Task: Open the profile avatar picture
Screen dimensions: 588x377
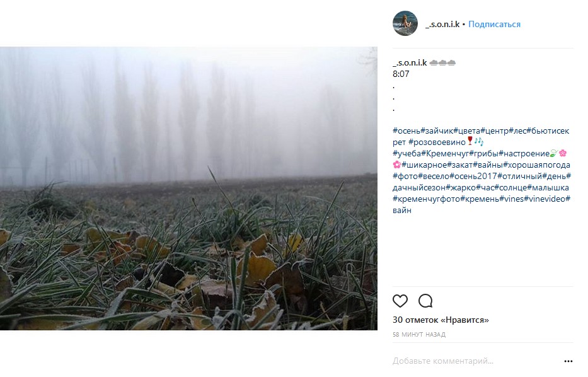Action: 405,24
